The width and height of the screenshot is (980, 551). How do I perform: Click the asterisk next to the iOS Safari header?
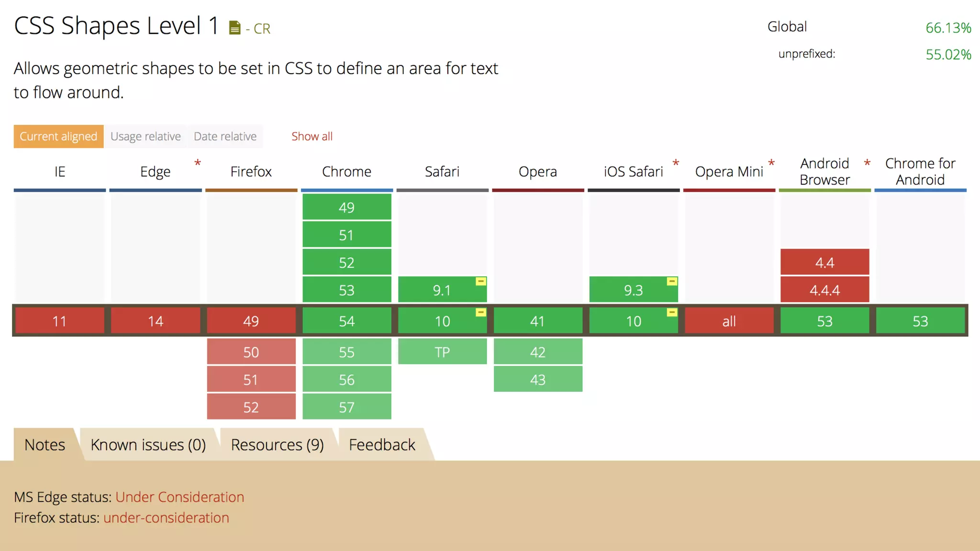(x=676, y=164)
